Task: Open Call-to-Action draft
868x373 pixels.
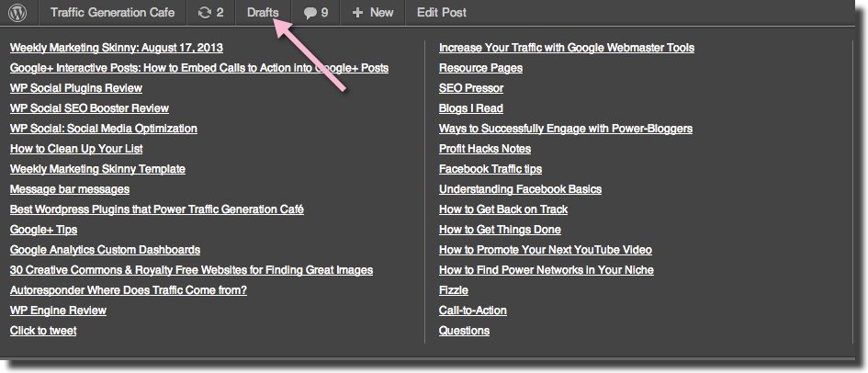Action: pyautogui.click(x=473, y=311)
